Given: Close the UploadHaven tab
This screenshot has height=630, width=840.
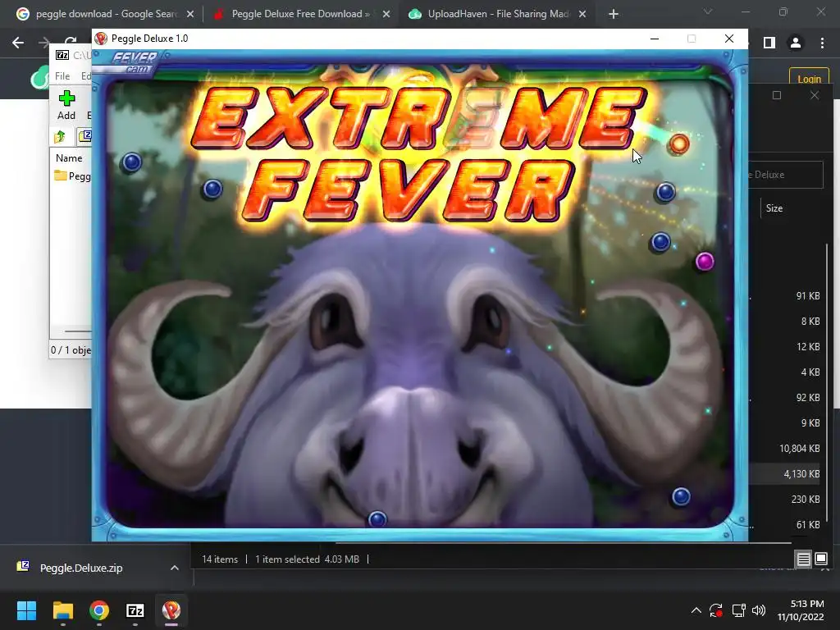Looking at the screenshot, I should 582,15.
